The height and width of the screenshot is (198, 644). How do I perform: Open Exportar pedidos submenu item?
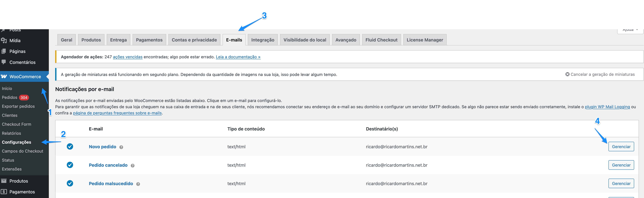(18, 106)
